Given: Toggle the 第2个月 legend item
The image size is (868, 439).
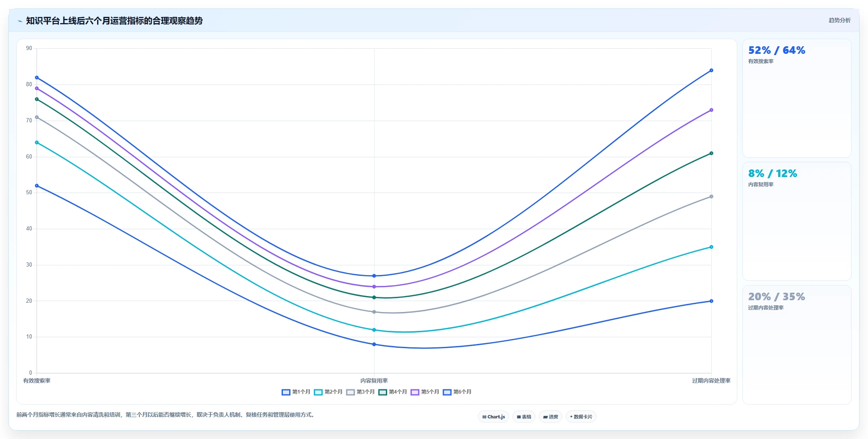Looking at the screenshot, I should click(328, 392).
